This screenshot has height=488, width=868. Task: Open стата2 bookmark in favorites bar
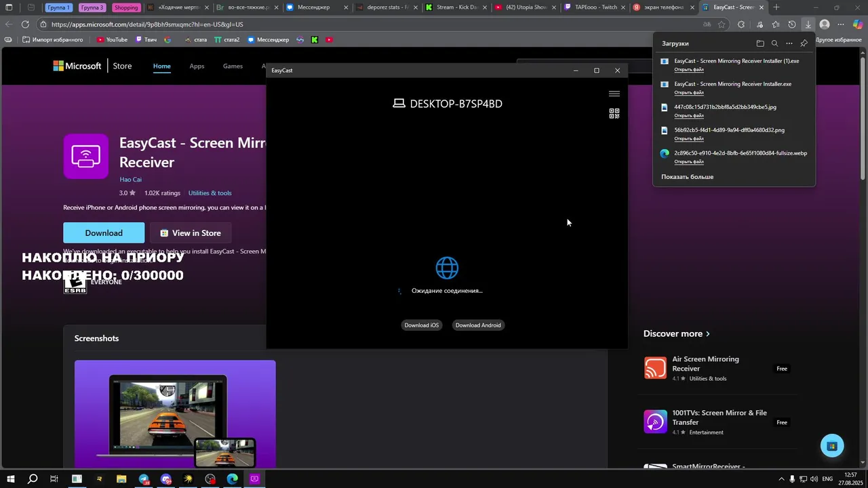click(227, 40)
